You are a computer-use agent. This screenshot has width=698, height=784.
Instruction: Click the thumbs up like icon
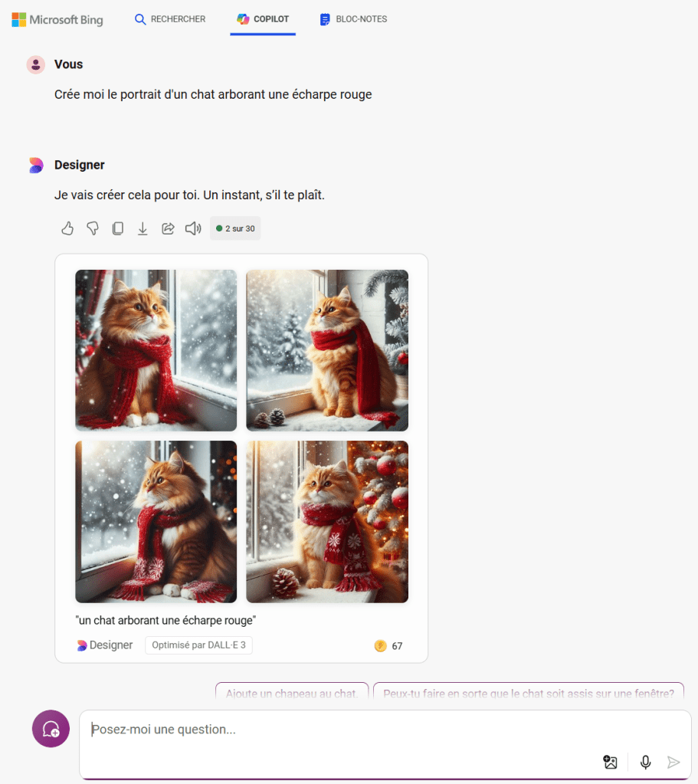[x=67, y=228]
